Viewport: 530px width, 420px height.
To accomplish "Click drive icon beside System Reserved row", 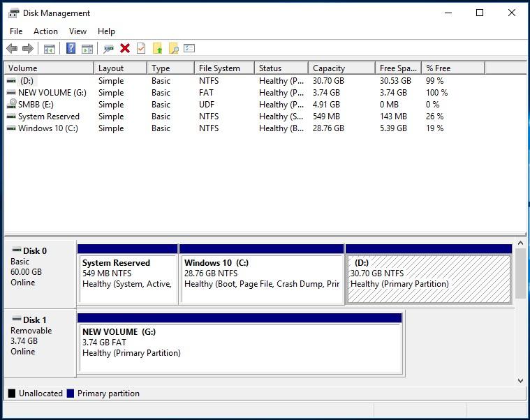I will 11,116.
